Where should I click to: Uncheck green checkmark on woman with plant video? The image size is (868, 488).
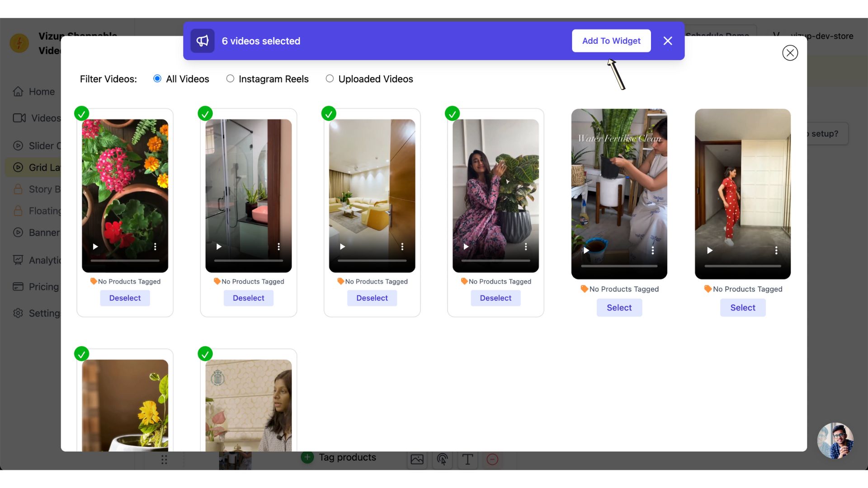(452, 113)
